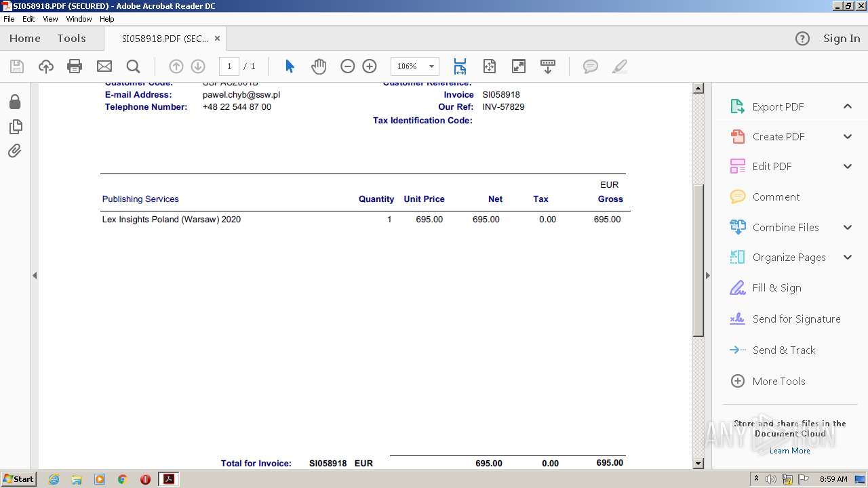Launch Internet Explorer from taskbar
Image resolution: width=868 pixels, height=488 pixels.
[54, 479]
